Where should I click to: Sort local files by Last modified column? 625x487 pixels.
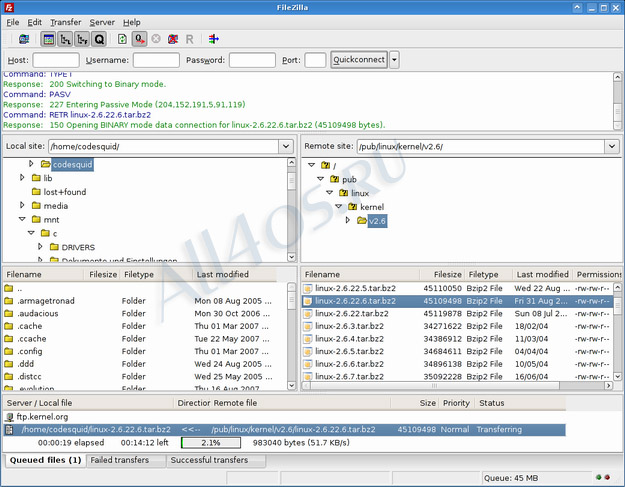coord(235,274)
